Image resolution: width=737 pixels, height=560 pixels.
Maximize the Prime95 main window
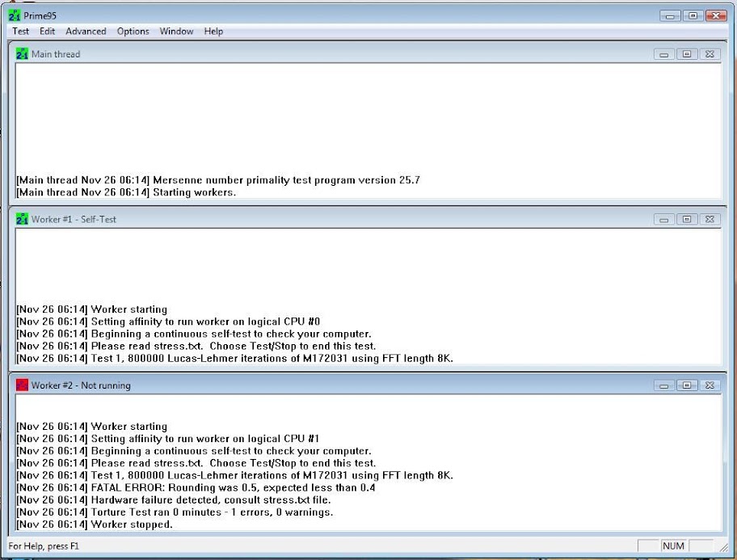[693, 16]
